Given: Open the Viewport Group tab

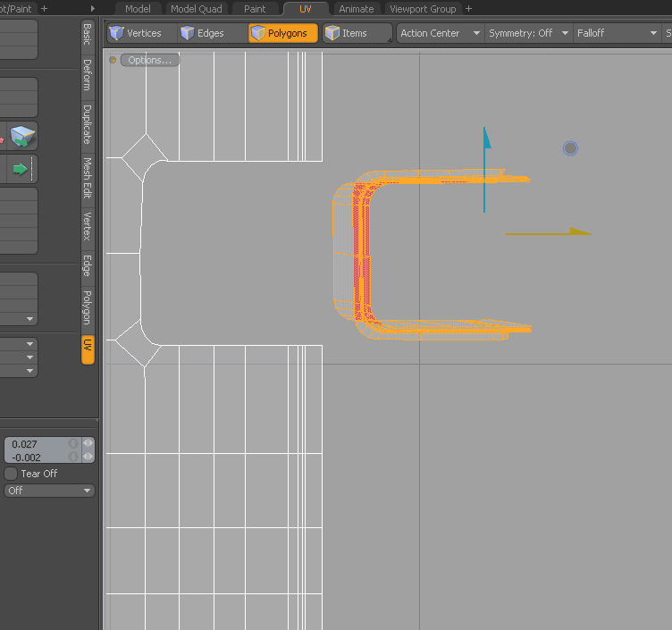Looking at the screenshot, I should 423,9.
